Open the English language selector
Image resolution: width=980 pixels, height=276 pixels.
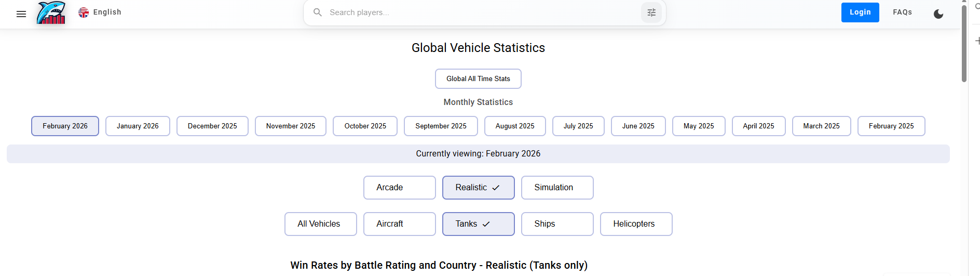pyautogui.click(x=100, y=12)
